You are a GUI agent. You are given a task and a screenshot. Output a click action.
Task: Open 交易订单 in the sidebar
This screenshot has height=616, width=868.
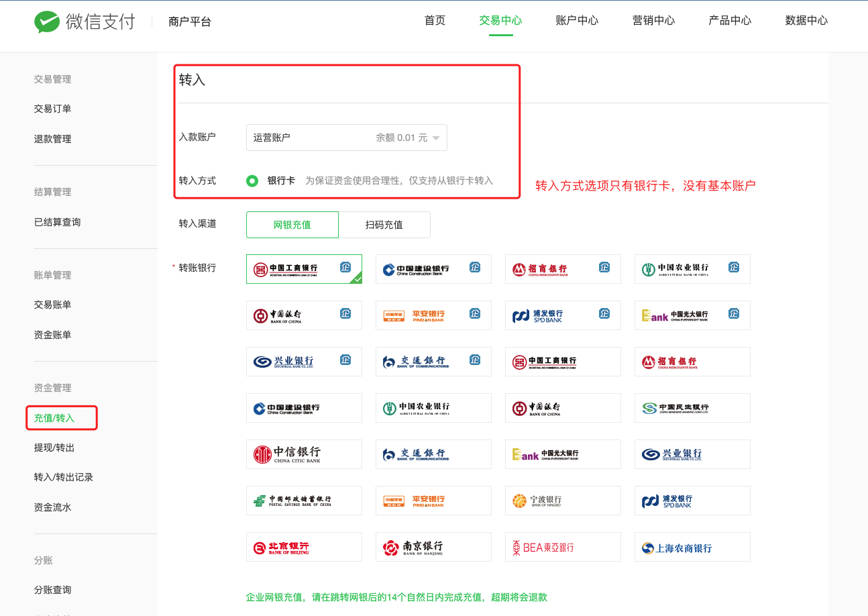tap(53, 109)
